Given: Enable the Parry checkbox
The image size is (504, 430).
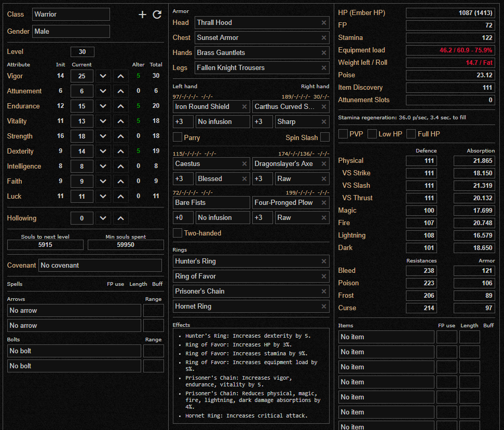Looking at the screenshot, I should 178,137.
